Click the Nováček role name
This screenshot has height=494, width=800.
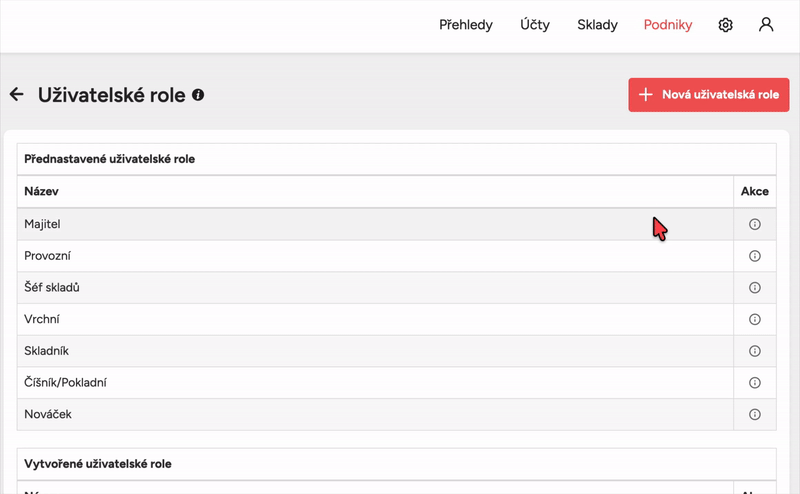tap(48, 414)
